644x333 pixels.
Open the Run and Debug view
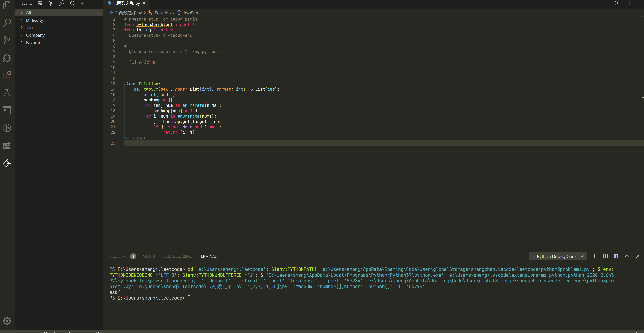7,58
